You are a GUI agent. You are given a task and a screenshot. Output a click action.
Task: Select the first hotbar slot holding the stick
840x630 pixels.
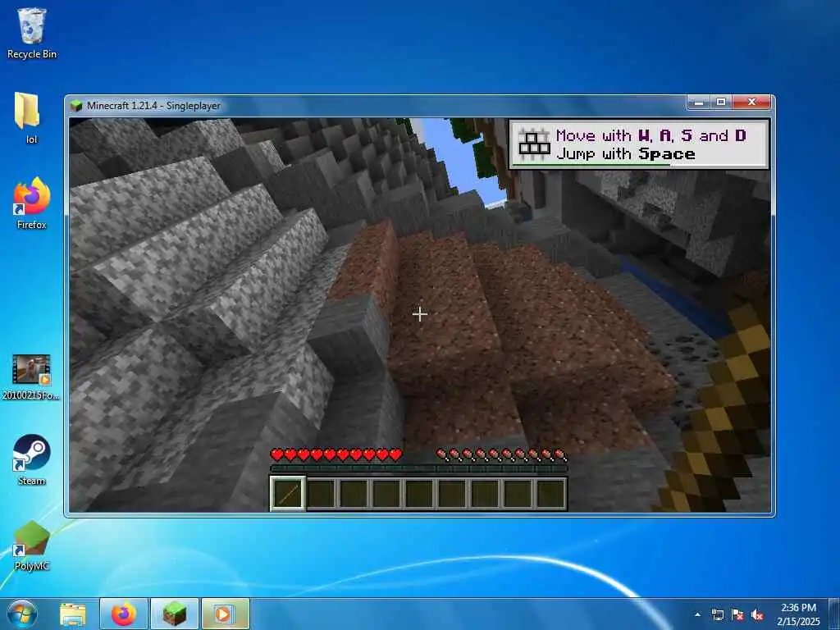tap(288, 493)
